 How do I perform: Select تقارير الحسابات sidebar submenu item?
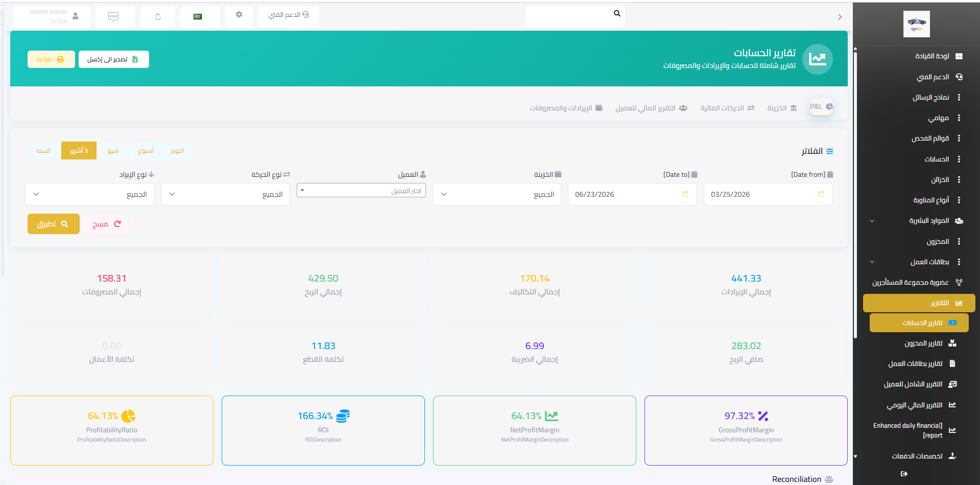(x=919, y=323)
